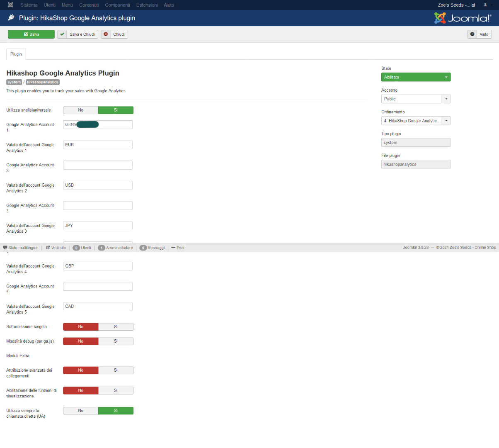Click the external link icon beside Zoe's Seeds
Image resolution: width=499 pixels, height=448 pixels.
coord(473,5)
